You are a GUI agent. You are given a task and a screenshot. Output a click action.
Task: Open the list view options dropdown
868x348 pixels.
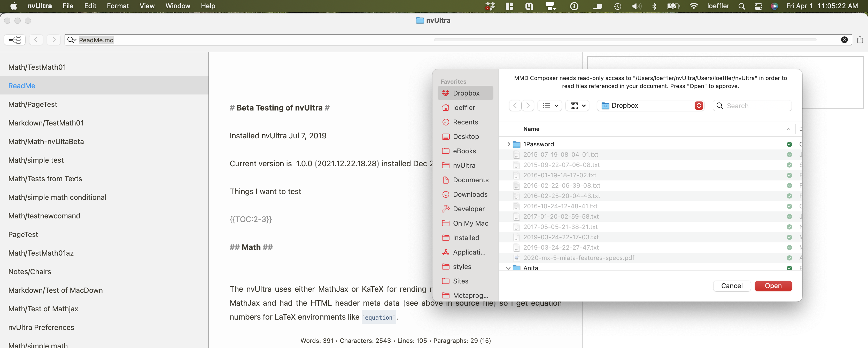(550, 105)
